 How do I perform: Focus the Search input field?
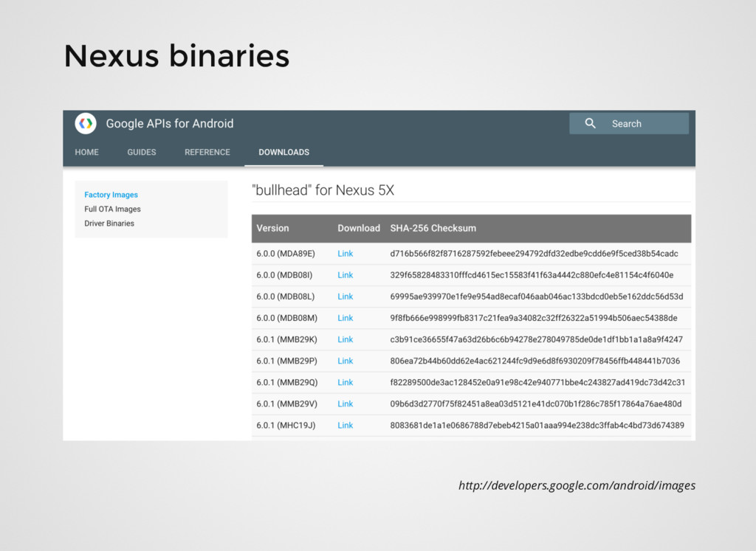click(x=629, y=123)
